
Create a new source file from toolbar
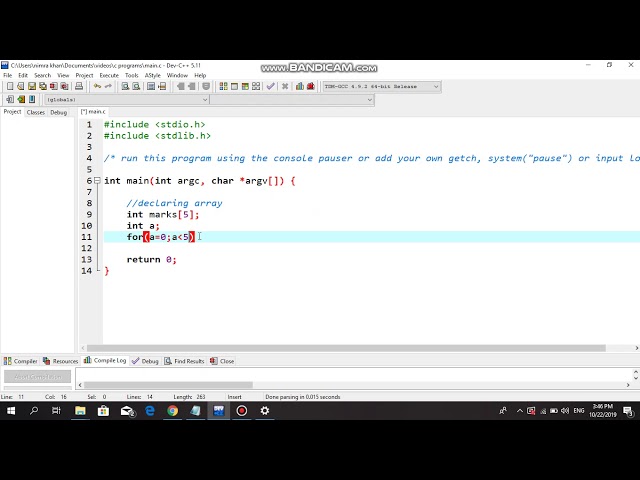[10, 86]
